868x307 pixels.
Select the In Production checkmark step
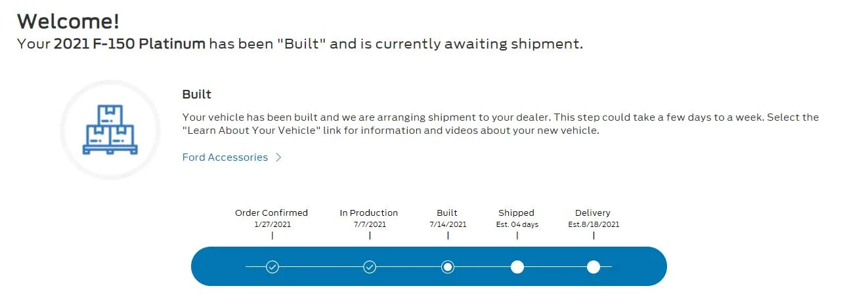pyautogui.click(x=370, y=267)
